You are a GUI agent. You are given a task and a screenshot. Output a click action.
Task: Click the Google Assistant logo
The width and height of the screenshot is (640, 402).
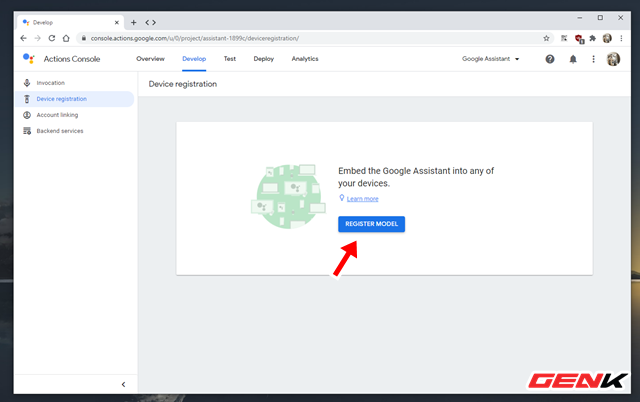[29, 59]
